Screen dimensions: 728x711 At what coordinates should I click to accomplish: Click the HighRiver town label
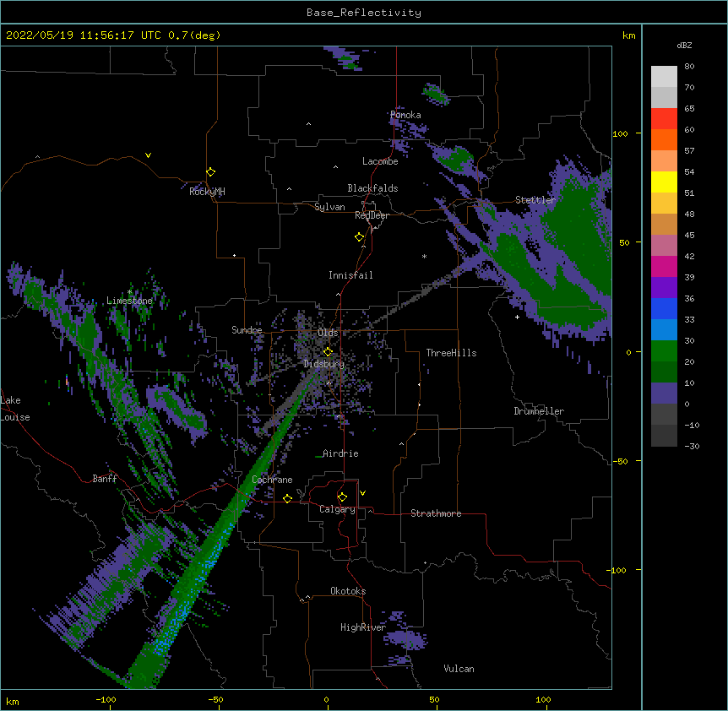(363, 627)
